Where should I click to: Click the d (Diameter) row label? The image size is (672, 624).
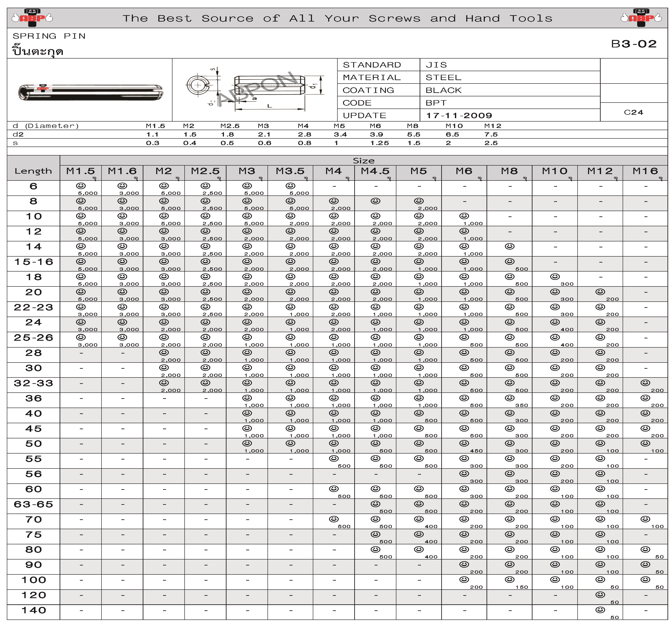[46, 126]
